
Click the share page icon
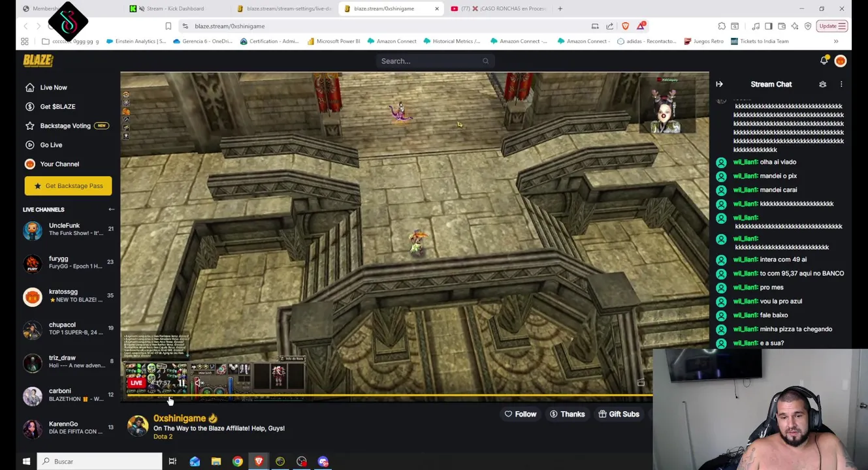click(610, 26)
